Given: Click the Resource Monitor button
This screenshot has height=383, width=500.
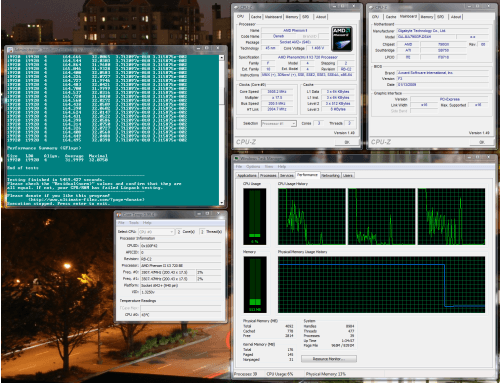Looking at the screenshot, I should point(329,359).
